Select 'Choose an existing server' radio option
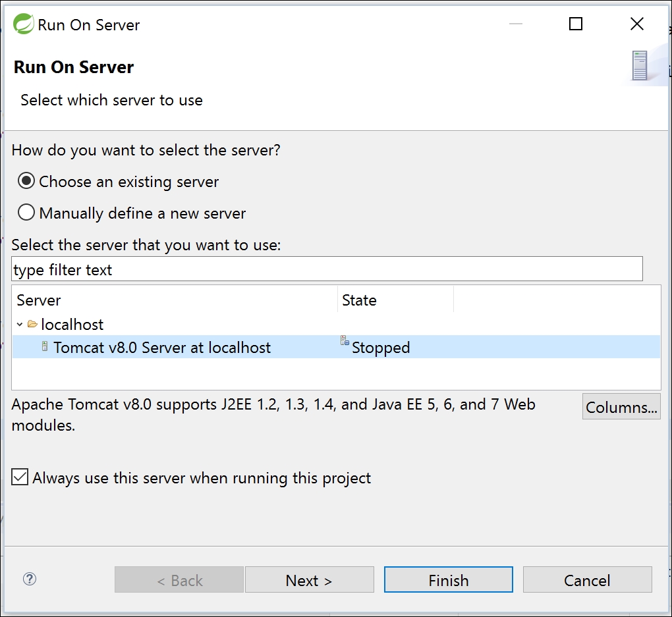672x617 pixels. (x=26, y=181)
